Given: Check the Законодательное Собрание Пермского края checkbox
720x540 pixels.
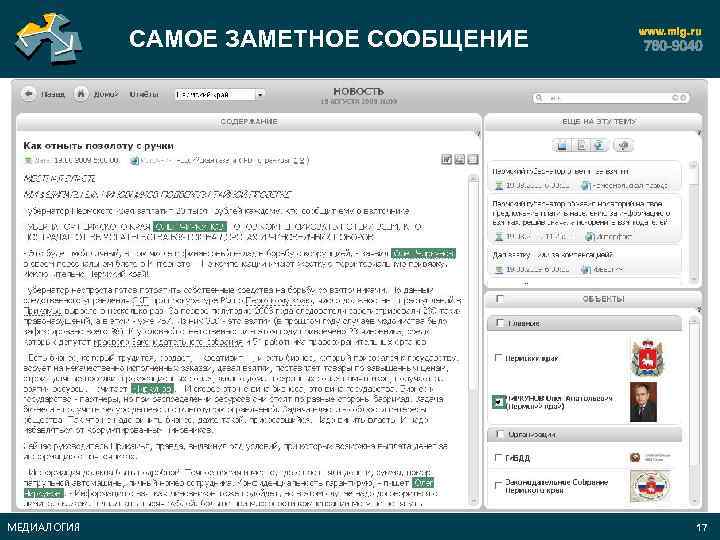Looking at the screenshot, I should click(498, 485).
